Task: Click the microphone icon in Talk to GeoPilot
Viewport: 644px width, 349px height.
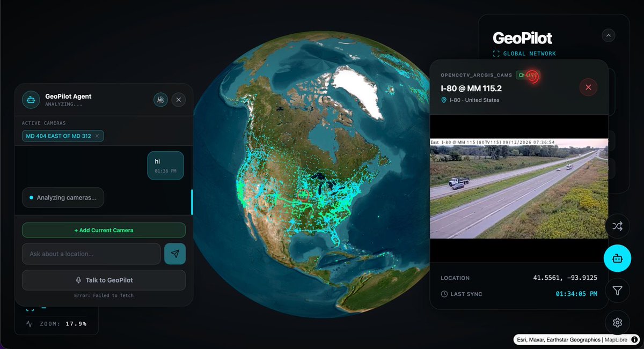Action: (x=78, y=280)
